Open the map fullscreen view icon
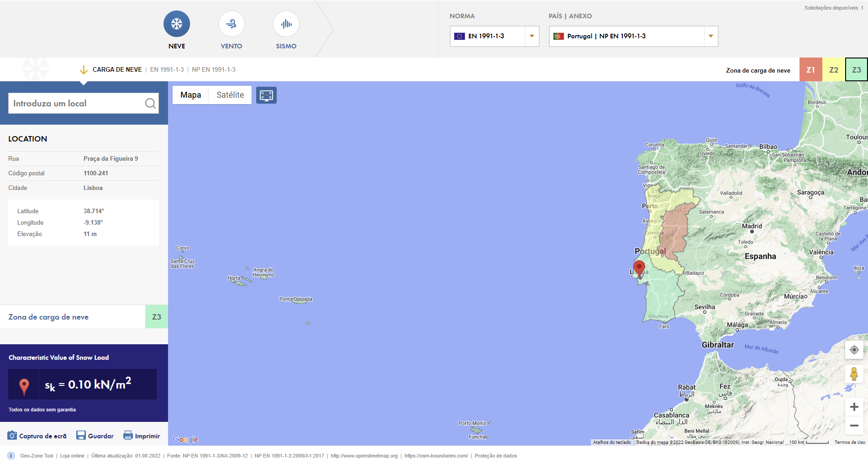This screenshot has width=868, height=468. point(266,95)
